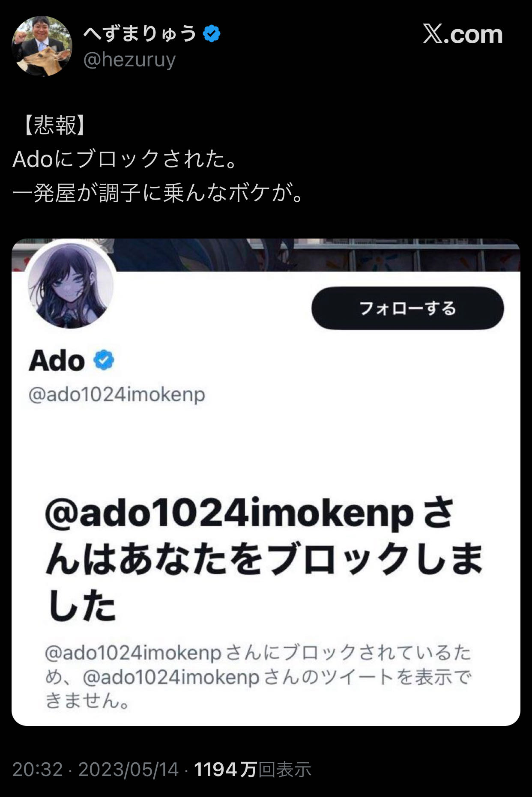532x797 pixels.
Task: Click the bold ブロックしました heading
Action: pos(265,559)
